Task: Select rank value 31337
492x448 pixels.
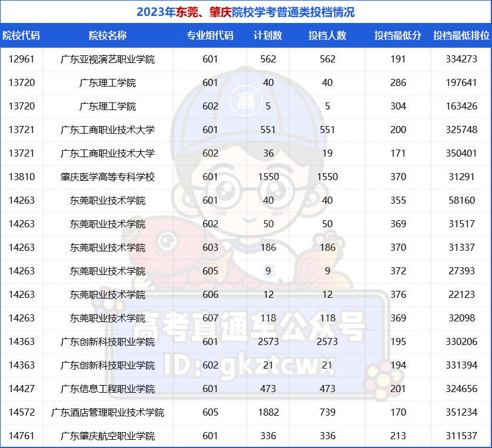Action: tap(461, 247)
